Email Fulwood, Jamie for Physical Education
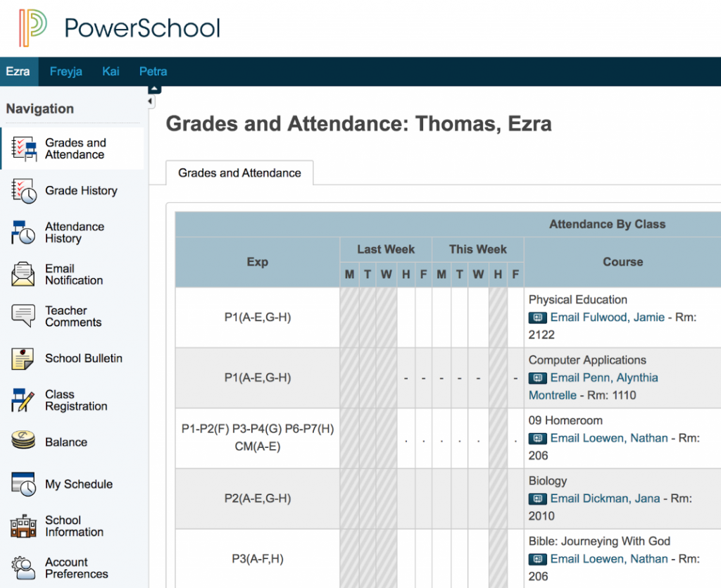 [607, 318]
